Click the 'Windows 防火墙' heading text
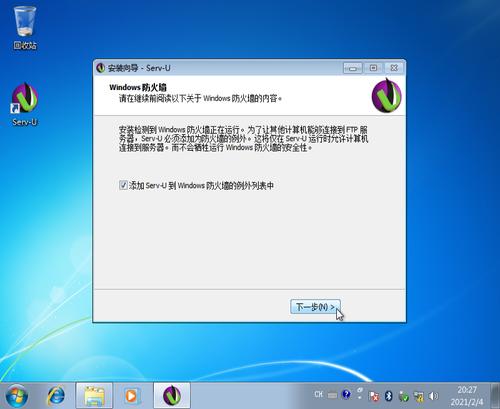Screen dimensions: 500x409 coord(138,87)
